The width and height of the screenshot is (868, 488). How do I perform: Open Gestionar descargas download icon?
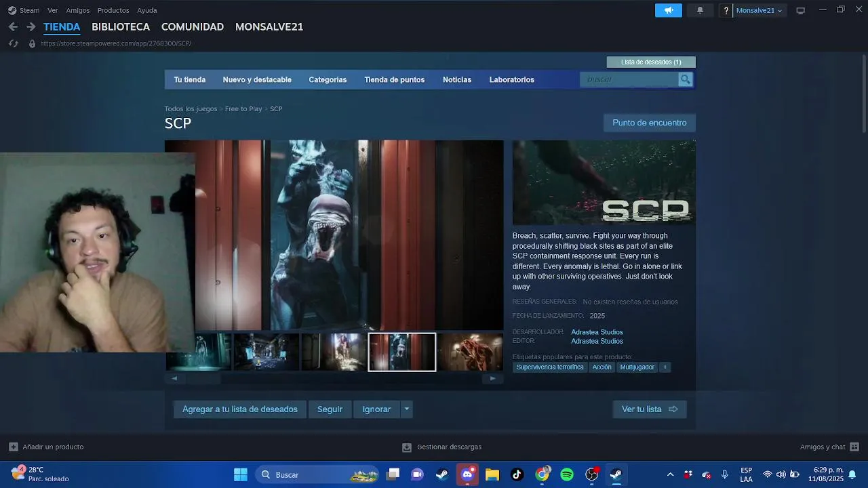[407, 447]
